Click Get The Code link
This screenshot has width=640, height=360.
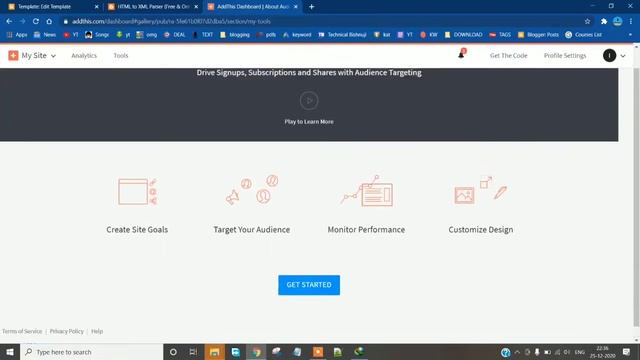(509, 56)
